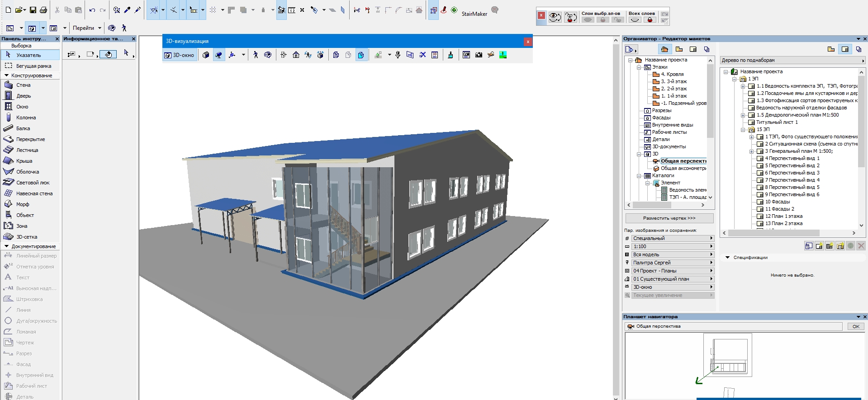The image size is (868, 400).
Task: Toggle lock icon under Всех слоев
Action: coord(650,20)
